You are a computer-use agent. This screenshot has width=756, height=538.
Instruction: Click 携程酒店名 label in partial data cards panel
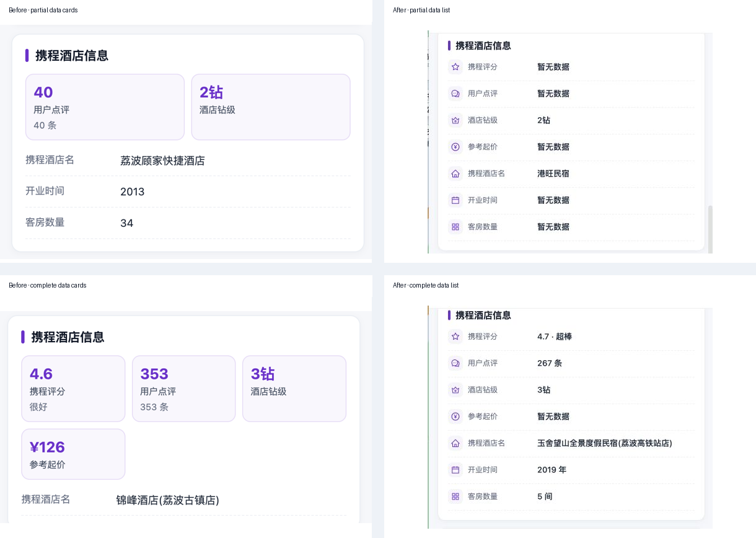point(50,160)
